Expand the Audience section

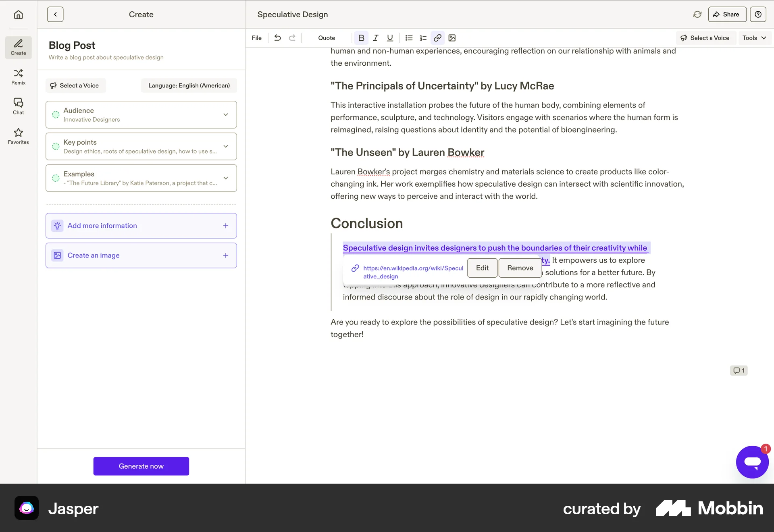[x=226, y=114]
